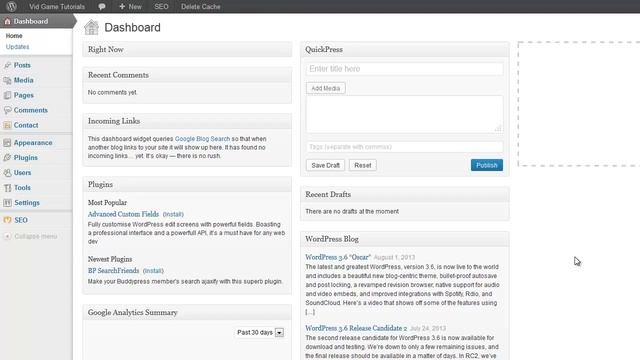Viewport: 640px width, 360px height.
Task: Click the Users icon in sidebar
Action: click(7, 173)
